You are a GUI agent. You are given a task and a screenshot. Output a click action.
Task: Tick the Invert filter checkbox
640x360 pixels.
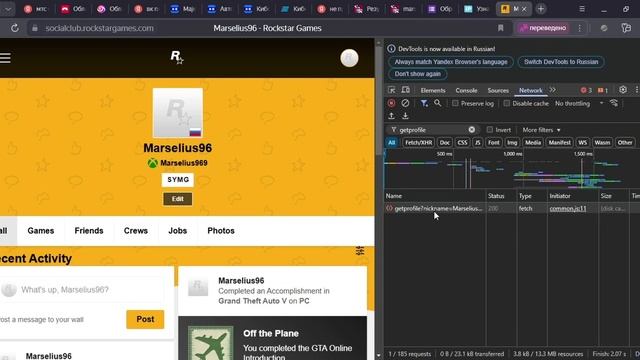[490, 130]
